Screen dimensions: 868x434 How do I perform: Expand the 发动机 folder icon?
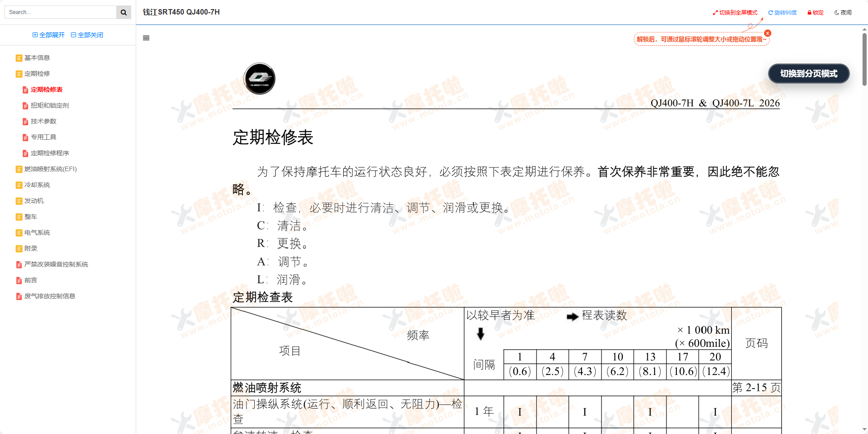click(19, 201)
